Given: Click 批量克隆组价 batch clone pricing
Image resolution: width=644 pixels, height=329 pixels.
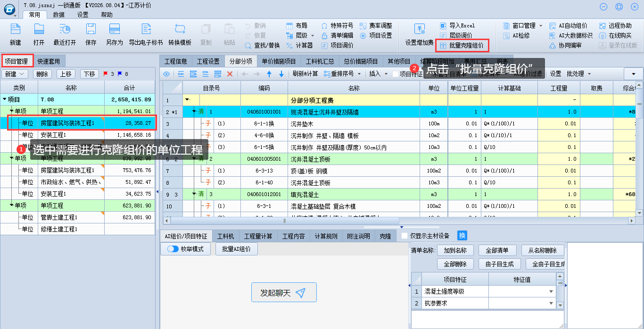Looking at the screenshot, I should 462,45.
